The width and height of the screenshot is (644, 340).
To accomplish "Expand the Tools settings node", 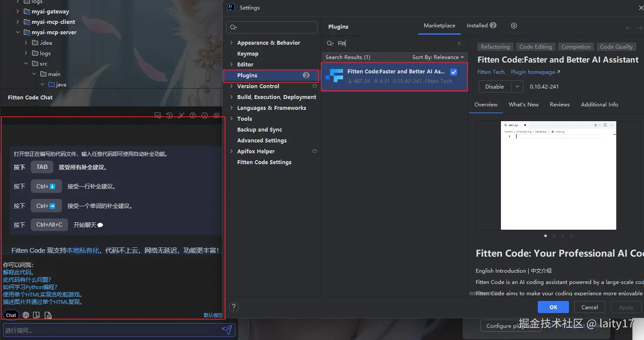I will coord(232,119).
